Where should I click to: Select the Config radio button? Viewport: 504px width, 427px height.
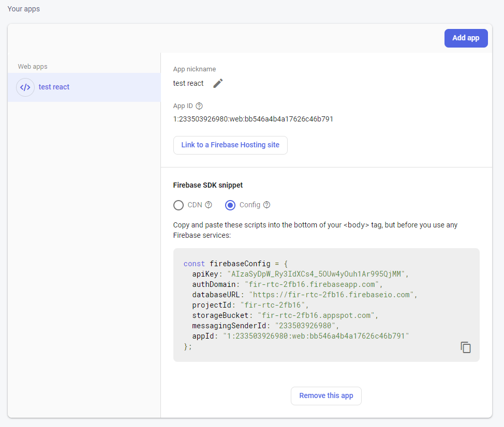click(230, 205)
